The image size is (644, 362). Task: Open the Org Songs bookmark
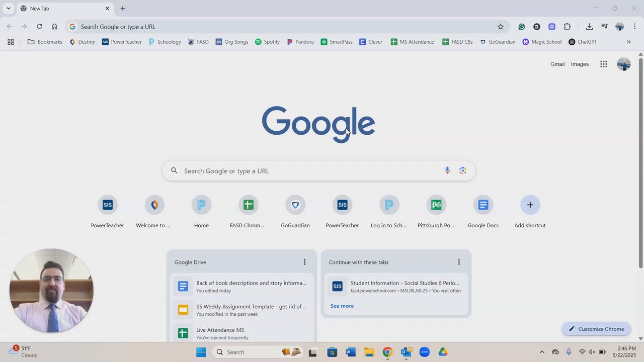point(232,42)
